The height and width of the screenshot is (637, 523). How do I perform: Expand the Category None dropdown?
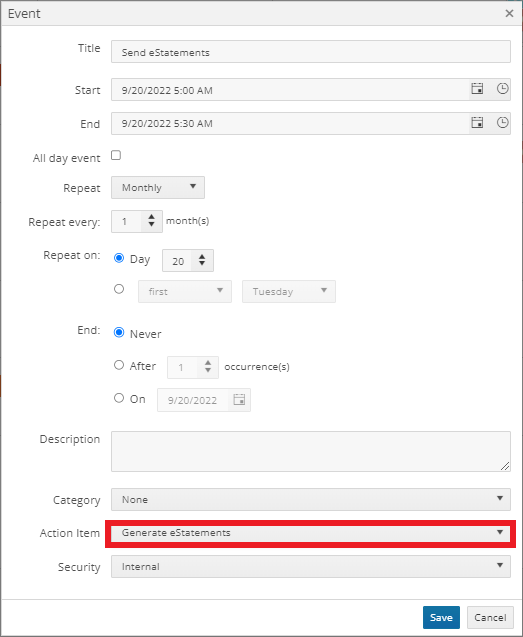coord(311,499)
